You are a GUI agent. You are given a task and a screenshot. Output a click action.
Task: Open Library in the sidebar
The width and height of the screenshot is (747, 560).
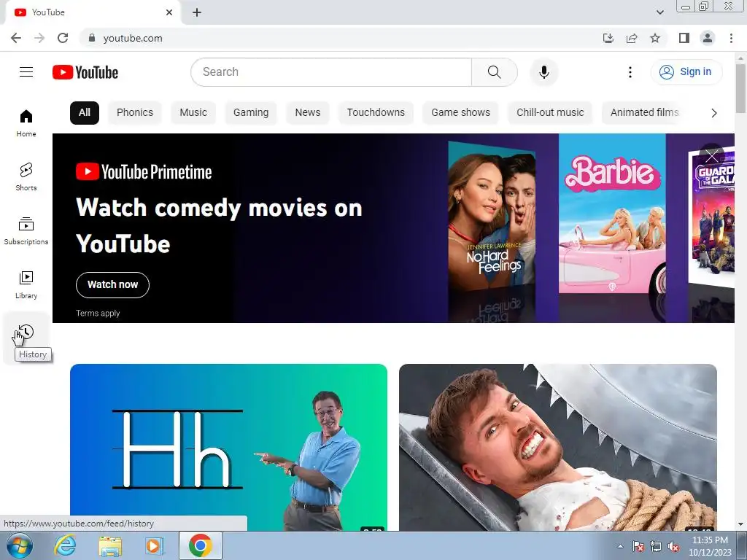coord(26,284)
